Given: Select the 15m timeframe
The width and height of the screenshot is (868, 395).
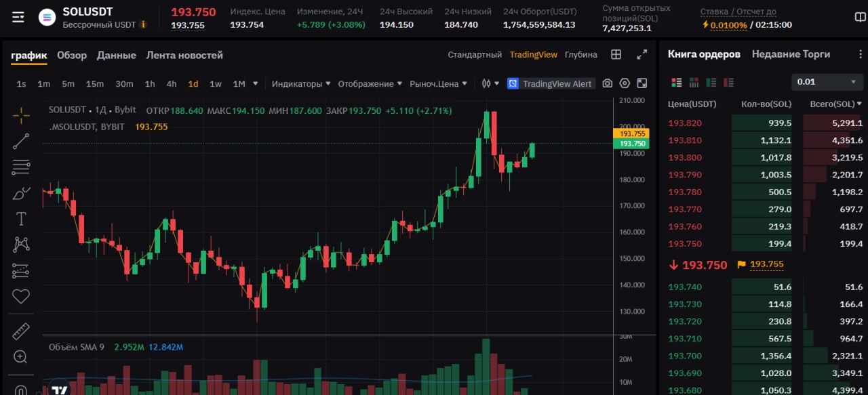Looking at the screenshot, I should [x=95, y=84].
